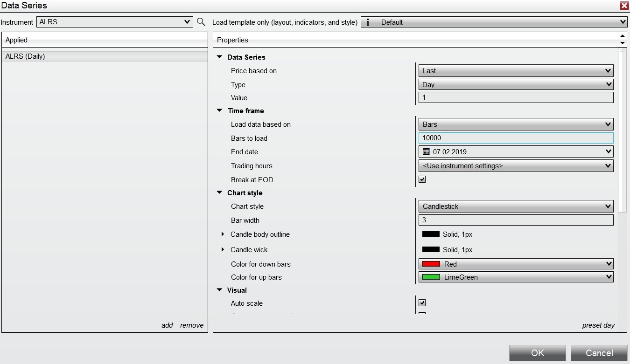This screenshot has width=630, height=364.
Task: Click the remove link
Action: point(192,325)
